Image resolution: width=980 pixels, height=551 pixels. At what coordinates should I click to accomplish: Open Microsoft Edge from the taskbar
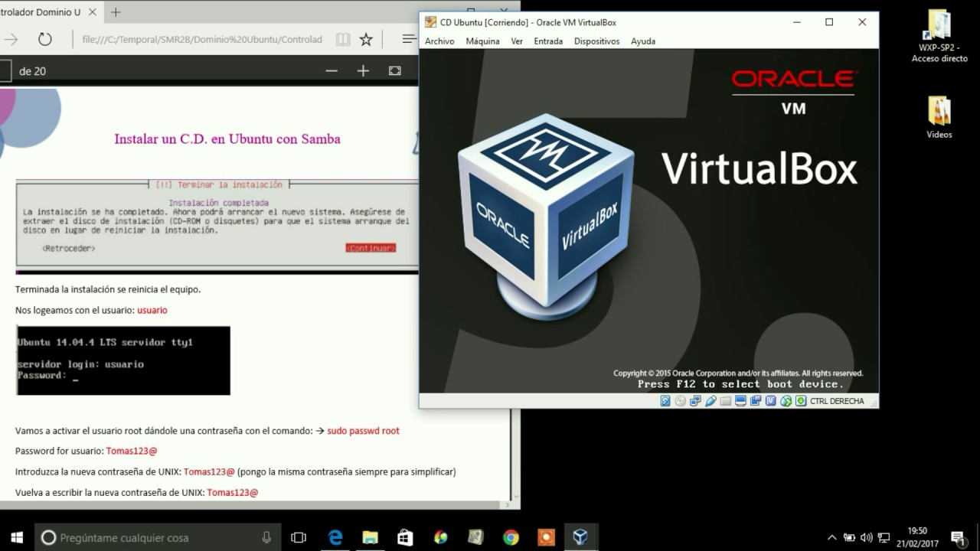335,537
